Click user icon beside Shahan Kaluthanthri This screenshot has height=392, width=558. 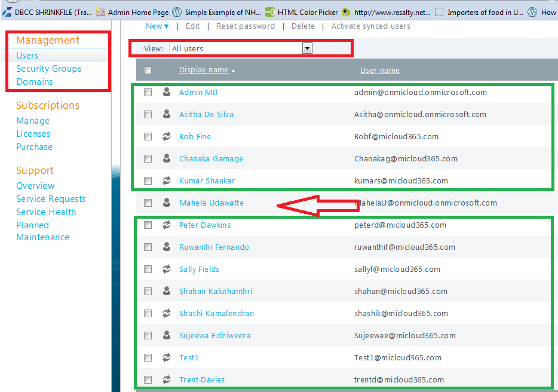click(x=167, y=291)
